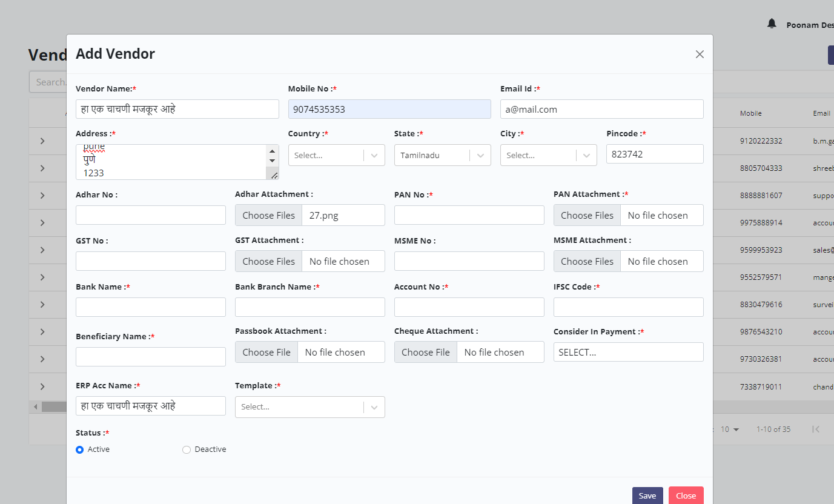The height and width of the screenshot is (504, 834).
Task: Expand the vendor row with mobile 9975888914
Action: click(42, 222)
